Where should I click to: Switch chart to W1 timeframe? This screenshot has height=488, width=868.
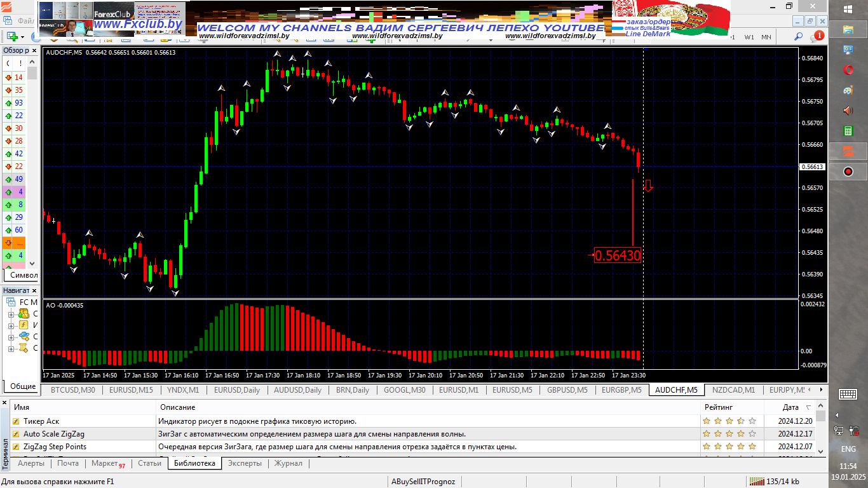click(750, 37)
